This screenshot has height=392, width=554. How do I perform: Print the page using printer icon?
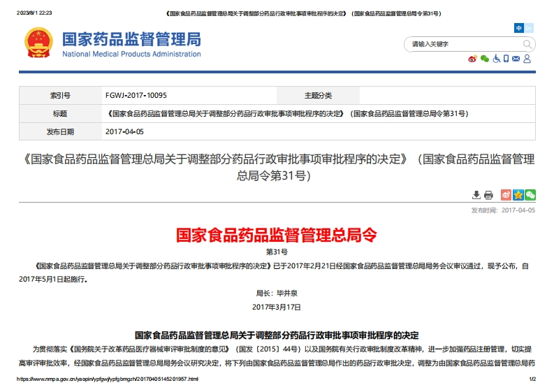tap(488, 195)
